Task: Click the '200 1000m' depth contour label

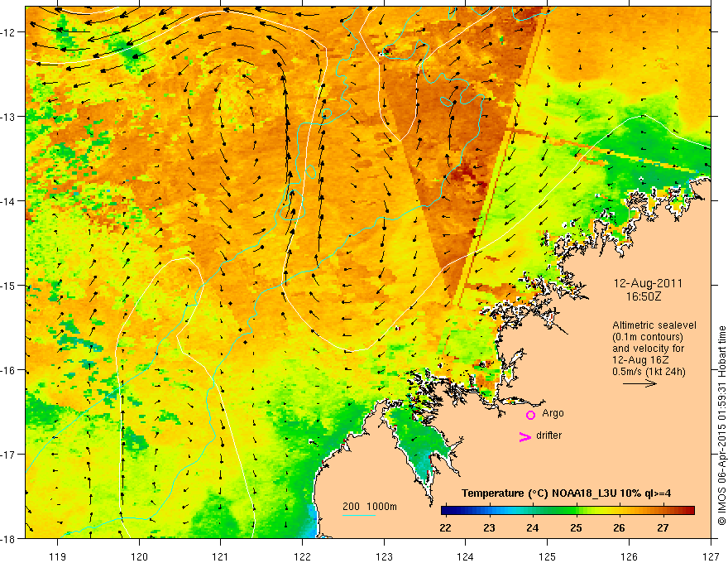Action: coord(370,507)
